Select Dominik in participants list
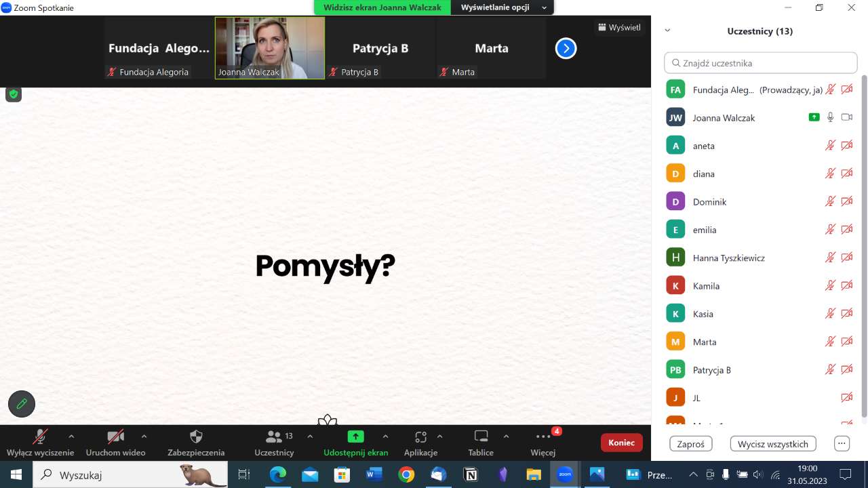 pyautogui.click(x=709, y=202)
